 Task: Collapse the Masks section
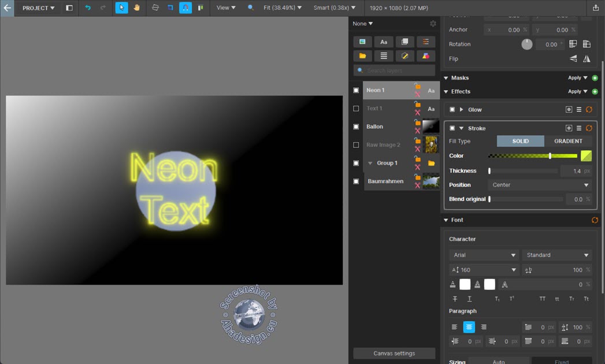tap(446, 78)
